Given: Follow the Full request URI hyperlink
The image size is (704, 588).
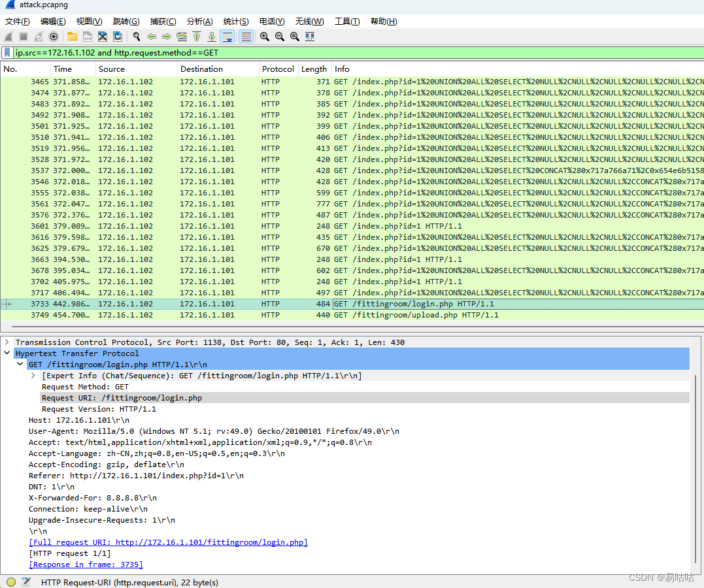Looking at the screenshot, I should click(168, 542).
